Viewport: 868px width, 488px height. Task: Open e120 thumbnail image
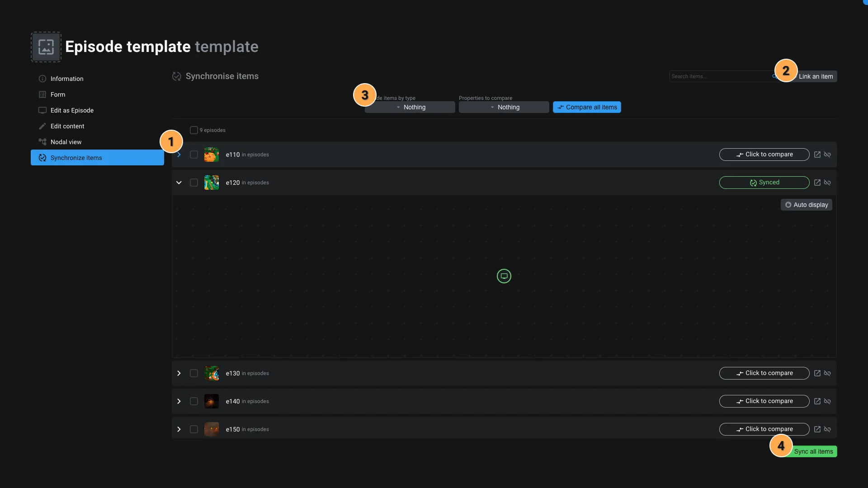tap(212, 183)
